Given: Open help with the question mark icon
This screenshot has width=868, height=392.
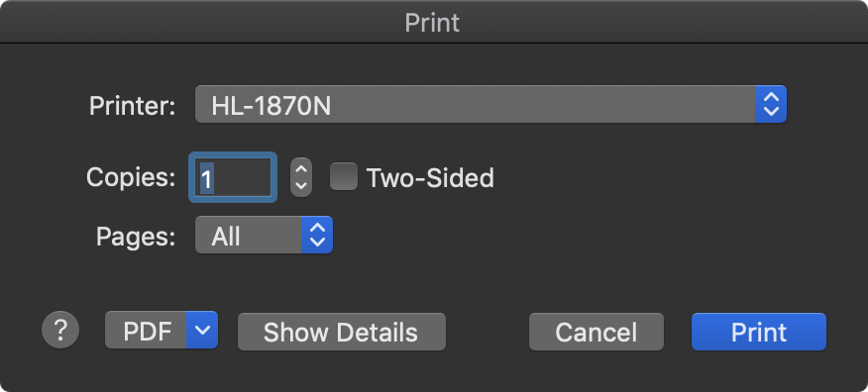Looking at the screenshot, I should [x=60, y=331].
